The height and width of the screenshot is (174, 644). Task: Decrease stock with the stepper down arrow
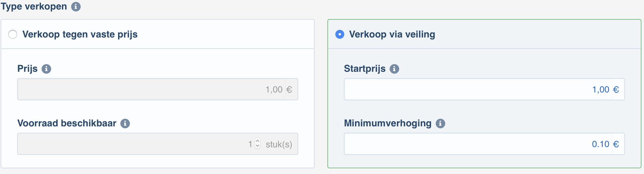258,146
